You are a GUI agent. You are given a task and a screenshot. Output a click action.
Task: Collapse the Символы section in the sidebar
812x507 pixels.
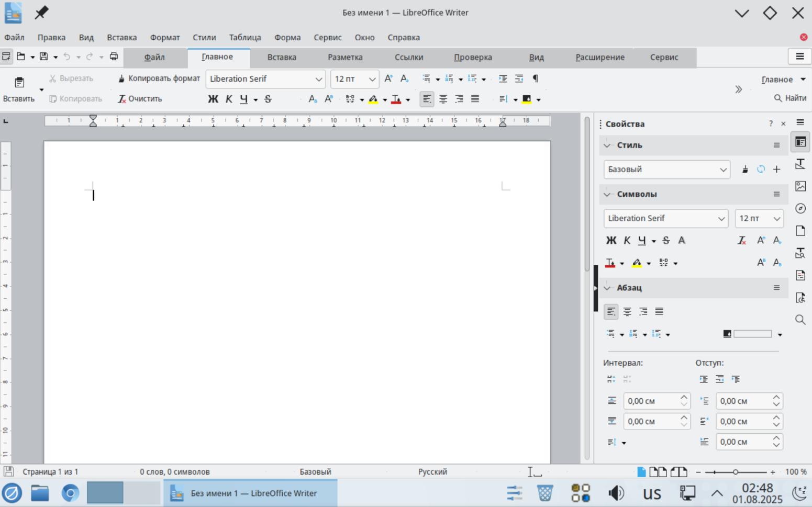click(x=607, y=194)
